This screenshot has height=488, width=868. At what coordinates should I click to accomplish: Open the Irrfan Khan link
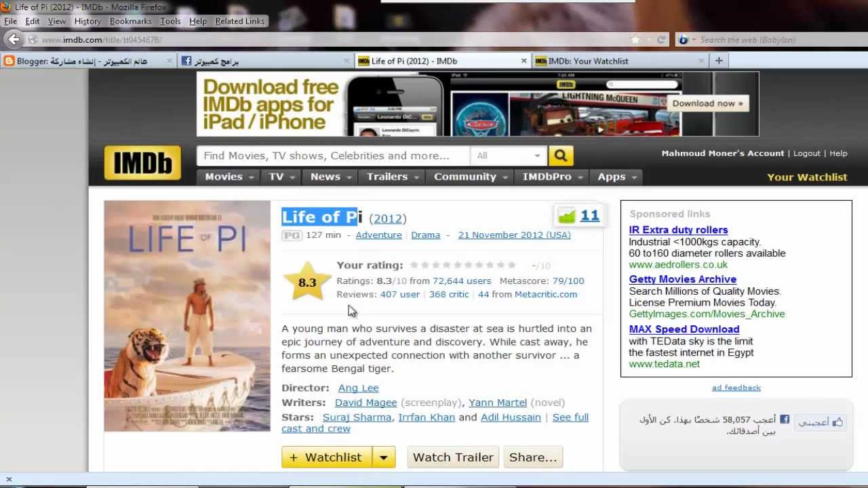tap(427, 418)
